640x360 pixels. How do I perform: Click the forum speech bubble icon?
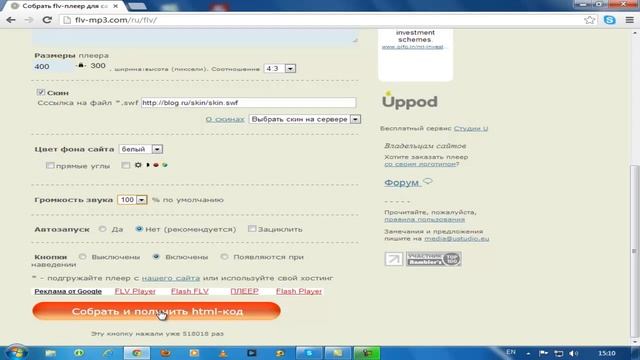427,181
